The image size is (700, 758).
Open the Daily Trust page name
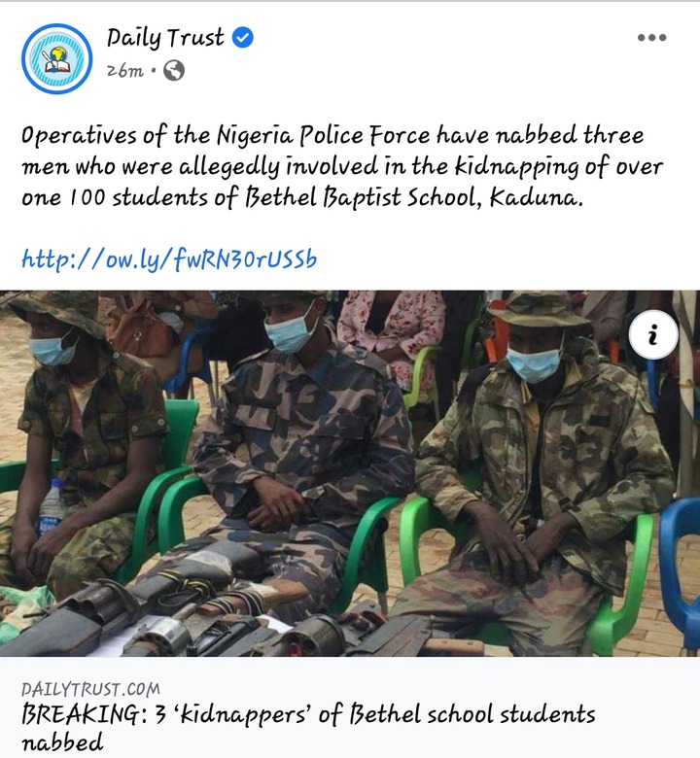(x=165, y=38)
